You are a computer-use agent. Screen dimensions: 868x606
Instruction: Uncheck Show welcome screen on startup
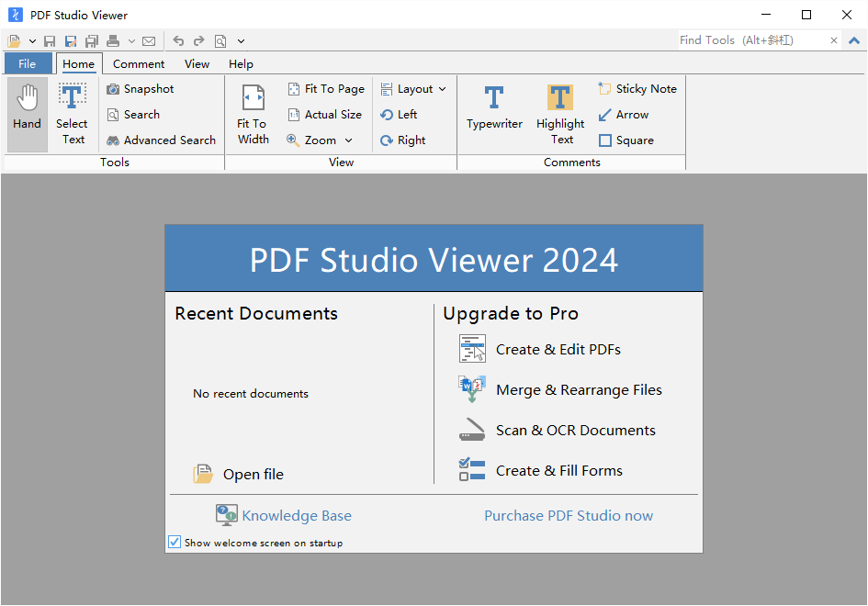175,542
